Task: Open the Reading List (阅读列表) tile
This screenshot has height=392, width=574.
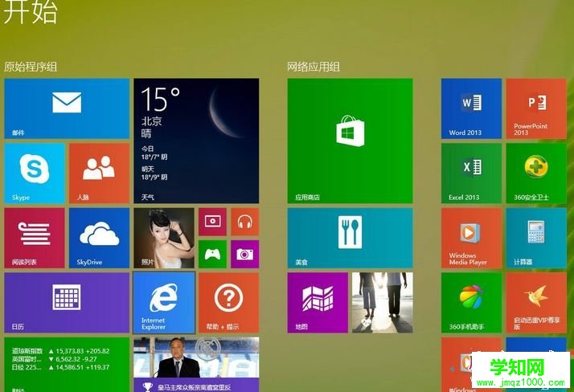Action: (x=35, y=238)
